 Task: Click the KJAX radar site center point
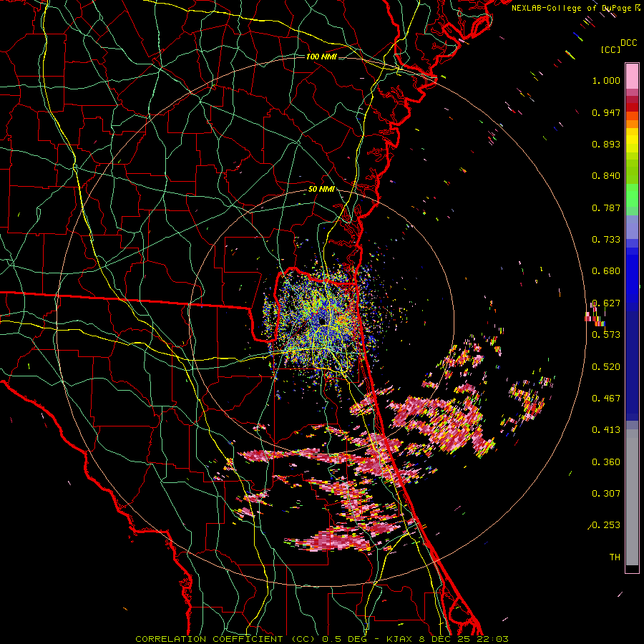click(x=321, y=320)
